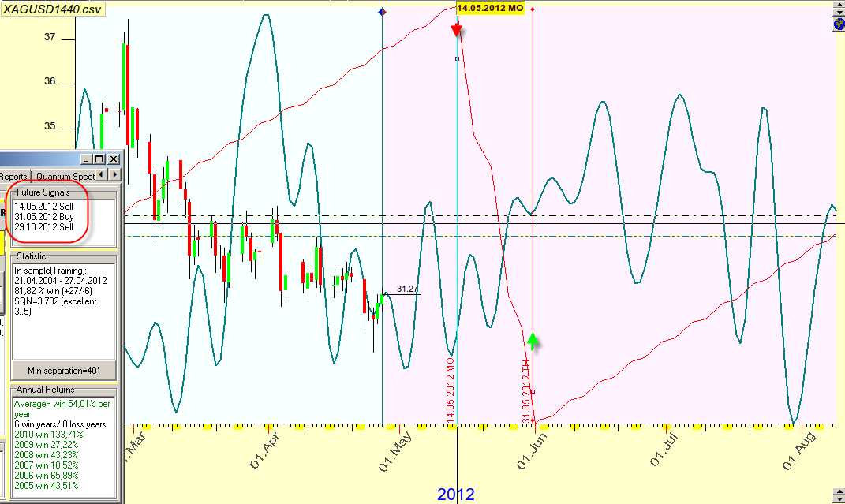Click the green buy arrow on chart

[533, 340]
